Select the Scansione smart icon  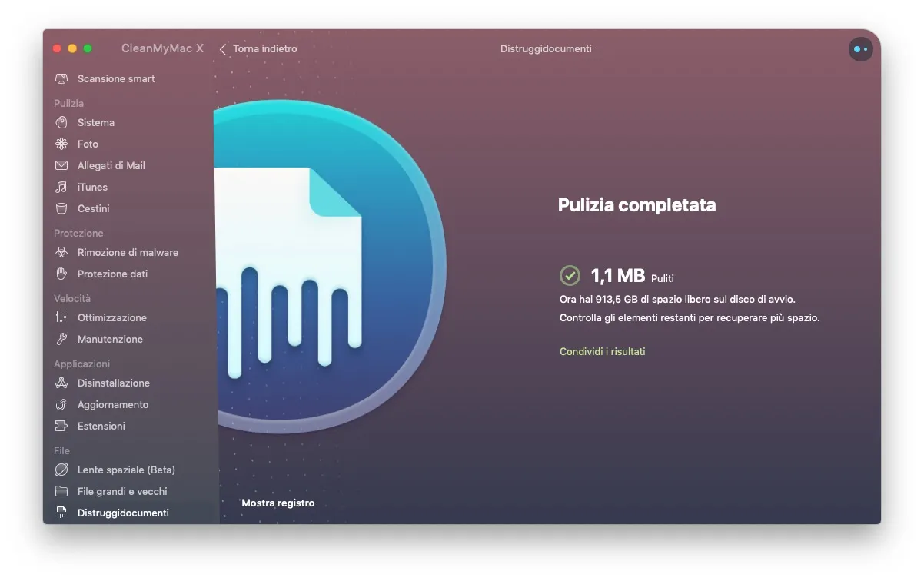tap(62, 78)
